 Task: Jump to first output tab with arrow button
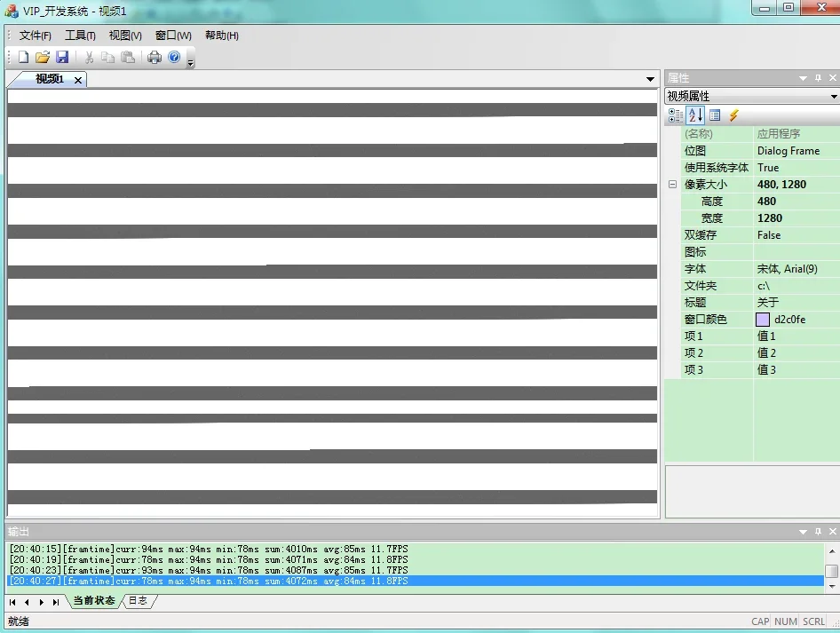(12, 602)
